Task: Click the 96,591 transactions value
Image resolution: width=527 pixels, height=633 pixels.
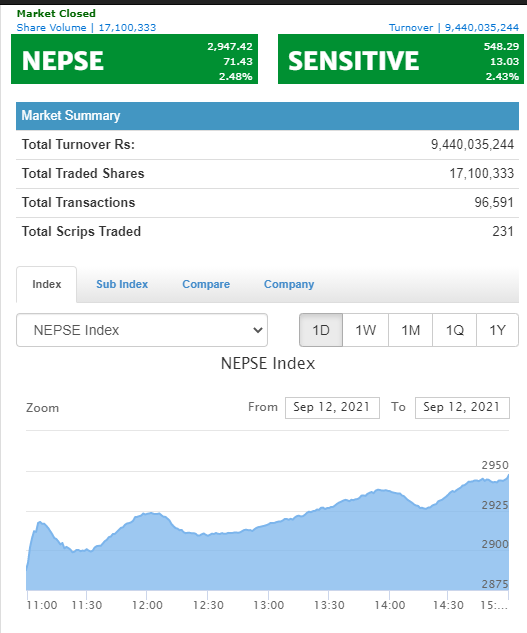Action: click(x=494, y=202)
